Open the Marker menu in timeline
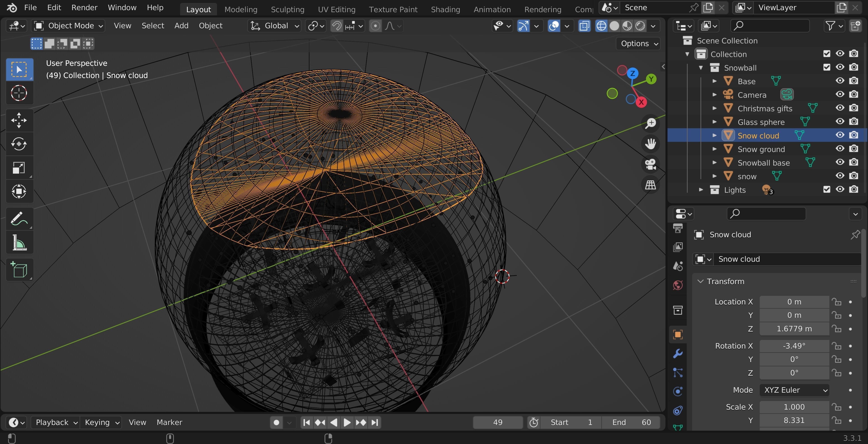This screenshot has height=444, width=868. click(169, 423)
